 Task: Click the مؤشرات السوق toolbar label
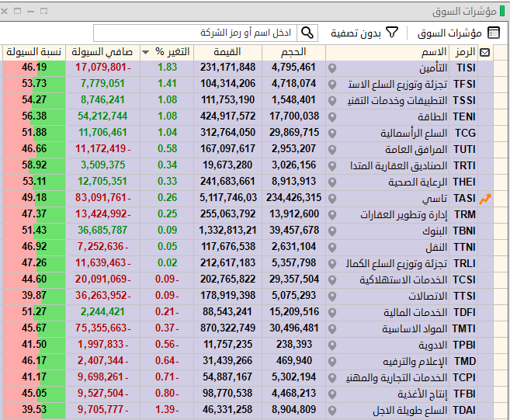click(x=449, y=33)
